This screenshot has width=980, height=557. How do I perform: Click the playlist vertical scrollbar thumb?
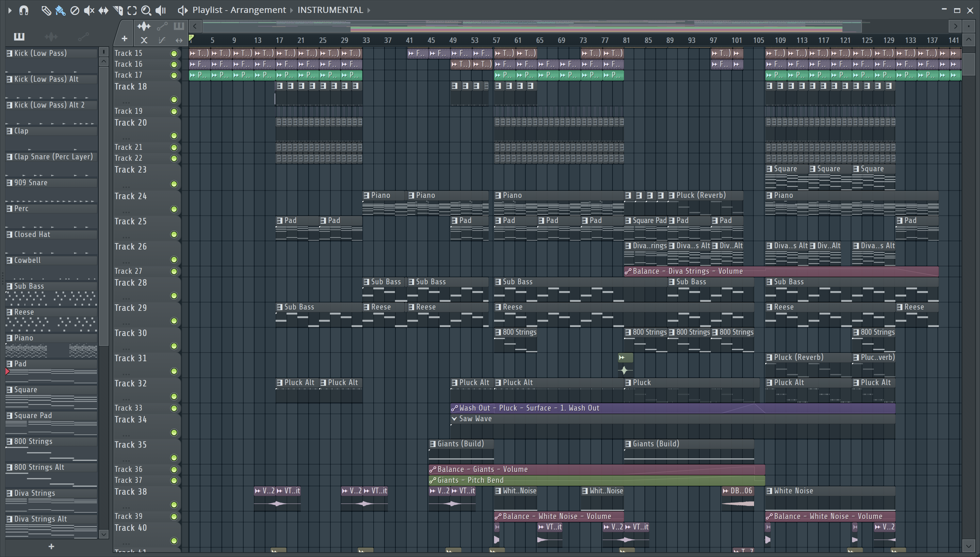(x=968, y=64)
